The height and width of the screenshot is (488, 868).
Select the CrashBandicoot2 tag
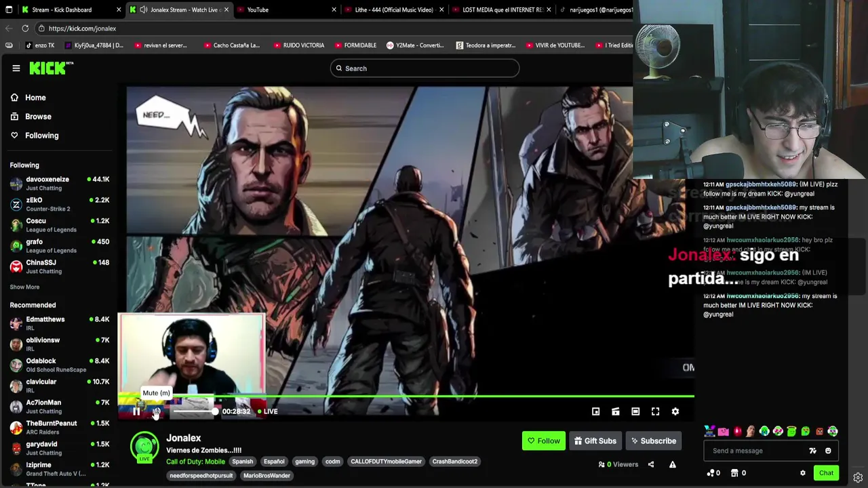455,462
